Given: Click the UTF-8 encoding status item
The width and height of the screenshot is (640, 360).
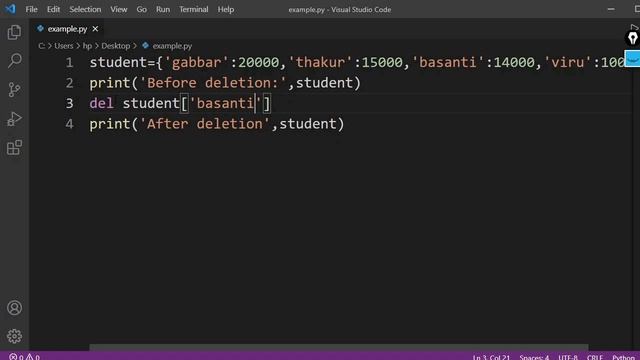Looking at the screenshot, I should 568,357.
